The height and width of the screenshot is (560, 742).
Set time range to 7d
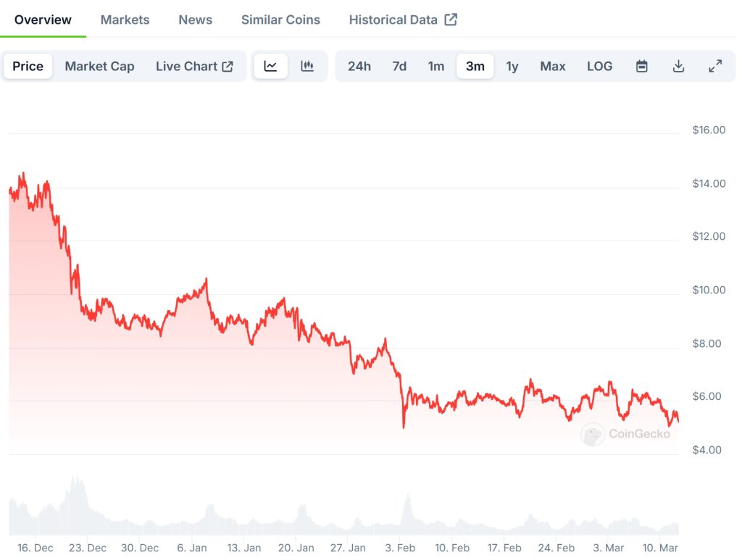coord(399,66)
